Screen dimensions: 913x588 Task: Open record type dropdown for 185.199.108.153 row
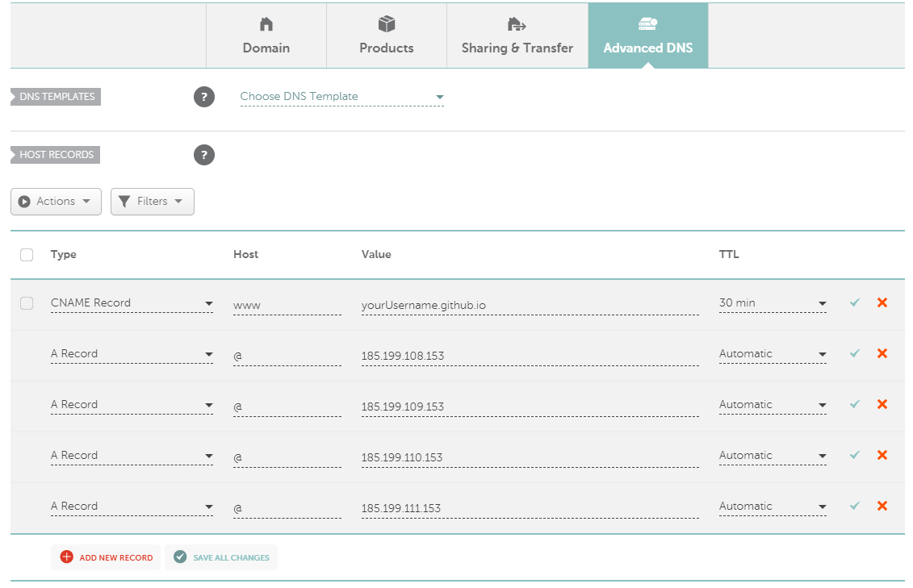pos(131,354)
